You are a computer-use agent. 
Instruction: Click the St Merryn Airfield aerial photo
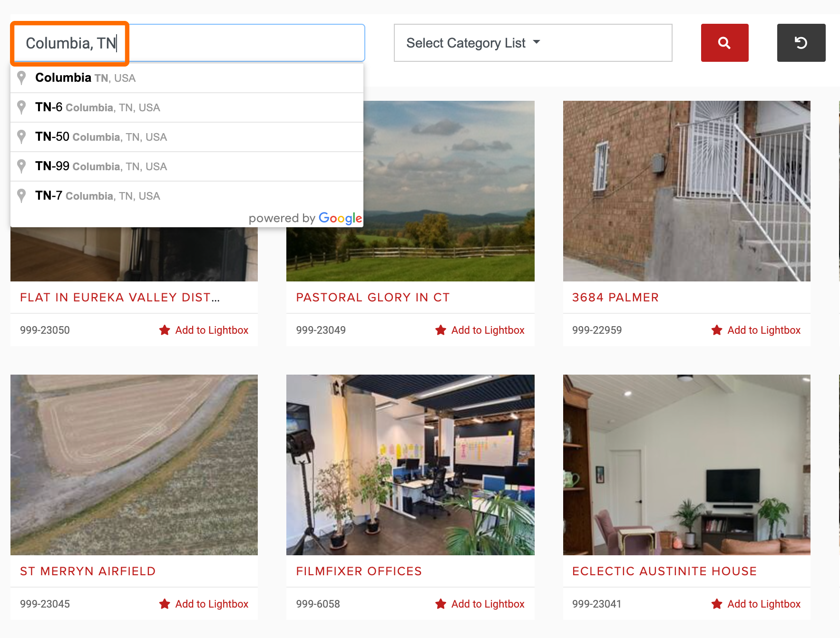point(134,465)
